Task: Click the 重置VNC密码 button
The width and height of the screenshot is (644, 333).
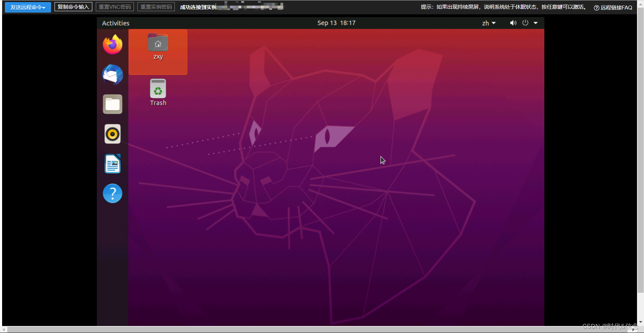Action: pyautogui.click(x=115, y=7)
